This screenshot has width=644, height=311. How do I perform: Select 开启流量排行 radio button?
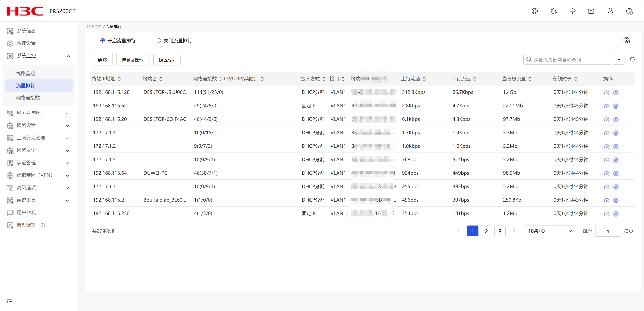pos(103,40)
